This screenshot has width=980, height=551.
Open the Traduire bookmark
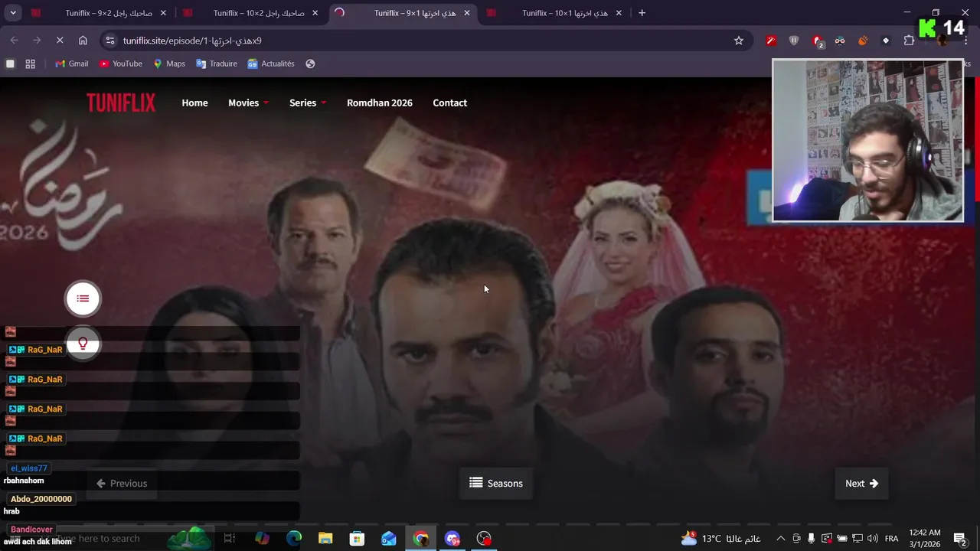point(217,64)
